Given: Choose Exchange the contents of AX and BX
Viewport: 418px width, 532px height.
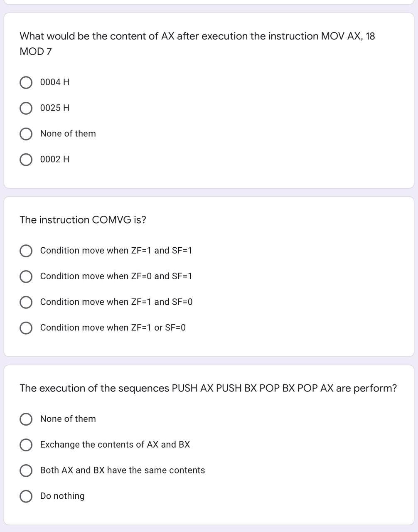Looking at the screenshot, I should (x=26, y=445).
